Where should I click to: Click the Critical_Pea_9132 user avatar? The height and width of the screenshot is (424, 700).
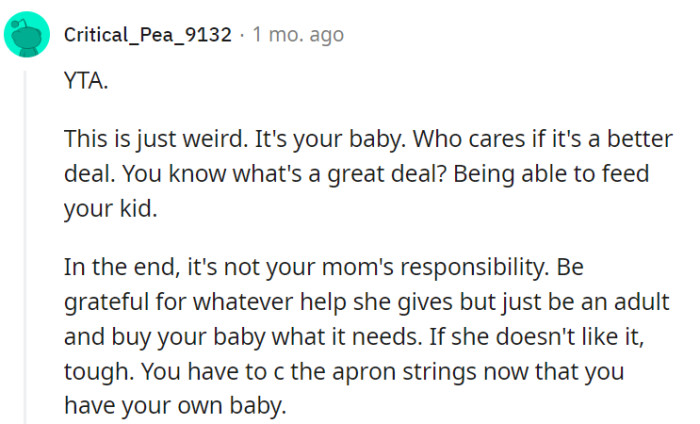pyautogui.click(x=25, y=36)
